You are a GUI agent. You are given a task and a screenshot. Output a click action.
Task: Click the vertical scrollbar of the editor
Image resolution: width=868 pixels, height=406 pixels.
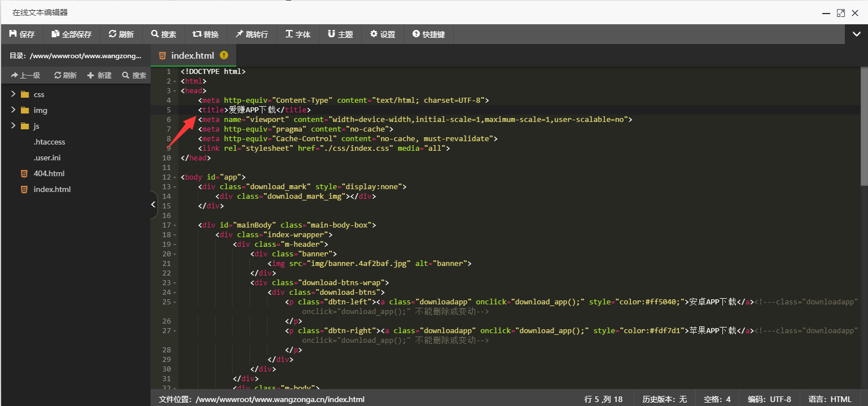click(864, 125)
